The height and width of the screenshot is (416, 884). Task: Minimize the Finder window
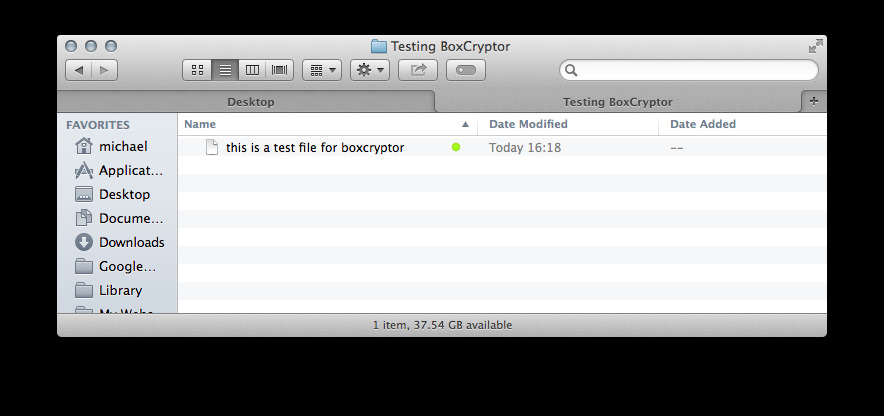(91, 46)
